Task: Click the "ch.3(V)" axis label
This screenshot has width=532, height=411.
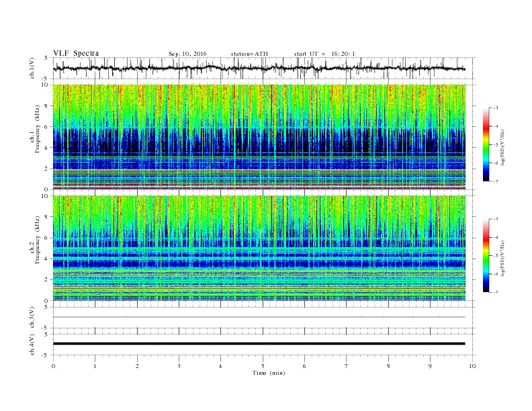Action: coord(32,318)
